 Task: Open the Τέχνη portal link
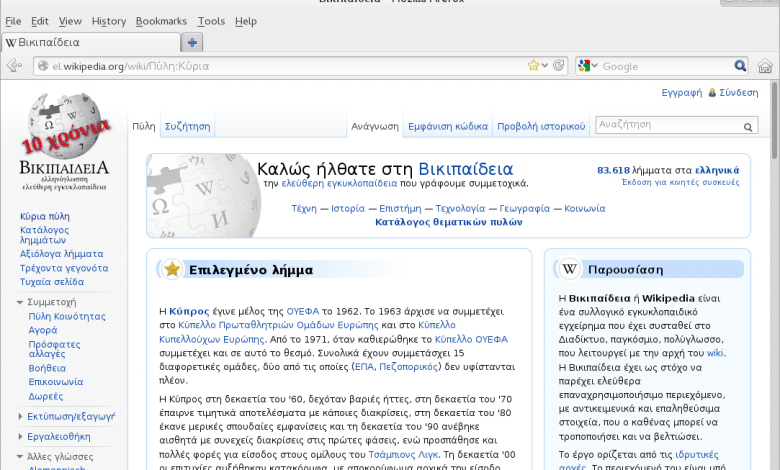[304, 208]
